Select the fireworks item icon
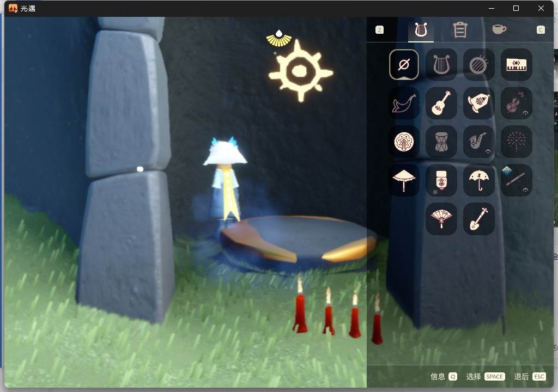558x392 pixels. click(x=517, y=142)
